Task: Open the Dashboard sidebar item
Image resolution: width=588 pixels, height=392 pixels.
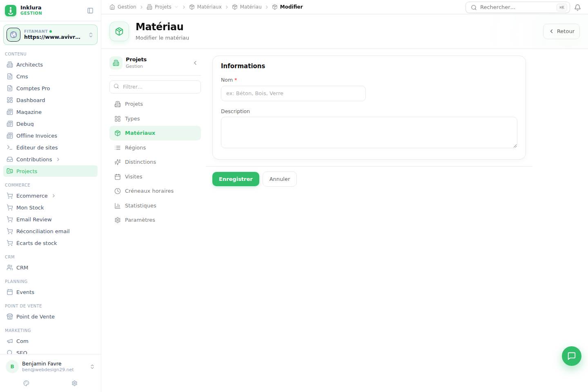Action: [x=50, y=100]
